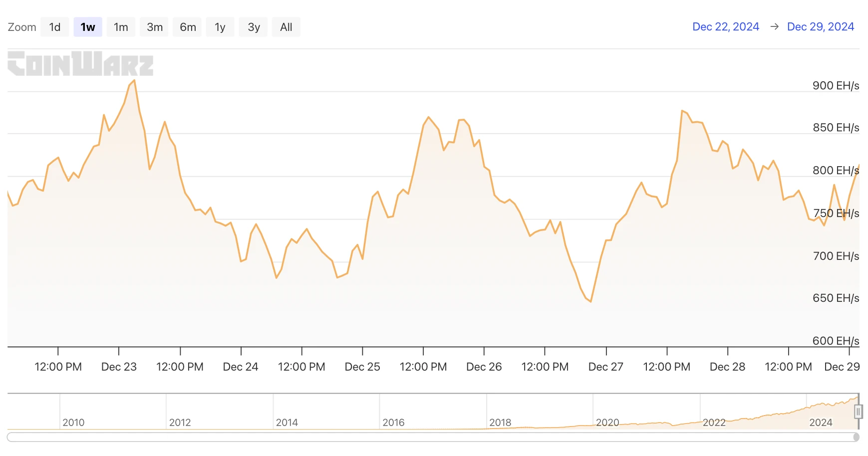Click the highest hashrate peak near Dec 23

[x=134, y=80]
